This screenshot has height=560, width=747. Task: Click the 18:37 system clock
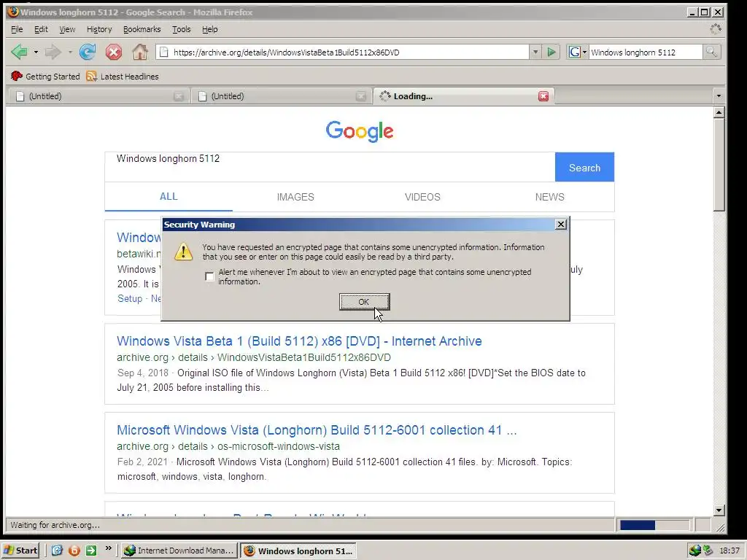coord(729,551)
